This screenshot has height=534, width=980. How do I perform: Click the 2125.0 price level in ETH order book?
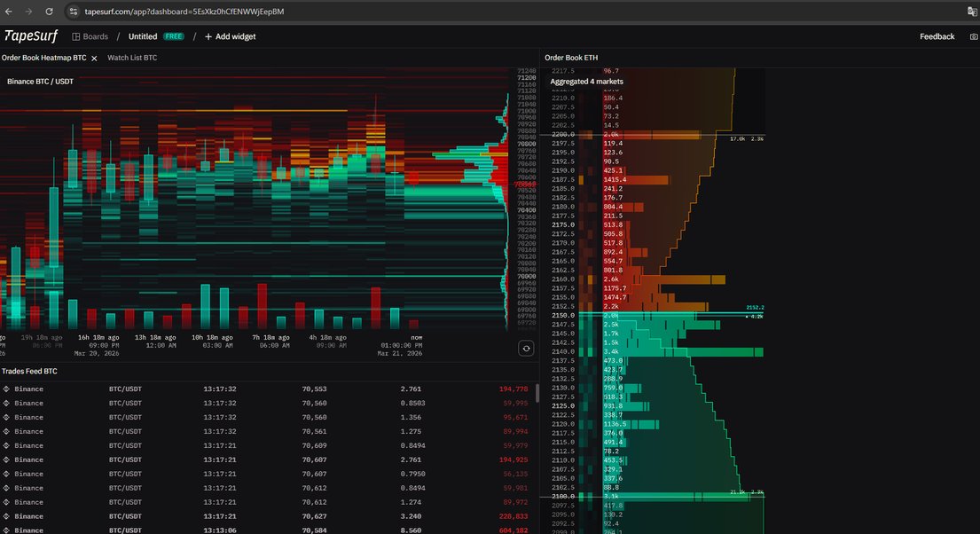tap(563, 405)
